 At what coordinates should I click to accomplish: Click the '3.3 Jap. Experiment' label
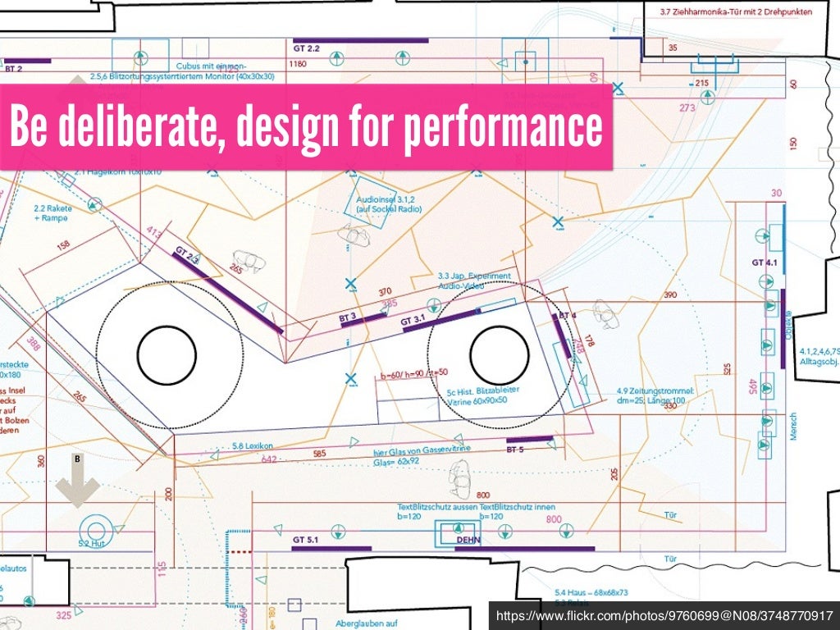click(x=474, y=276)
